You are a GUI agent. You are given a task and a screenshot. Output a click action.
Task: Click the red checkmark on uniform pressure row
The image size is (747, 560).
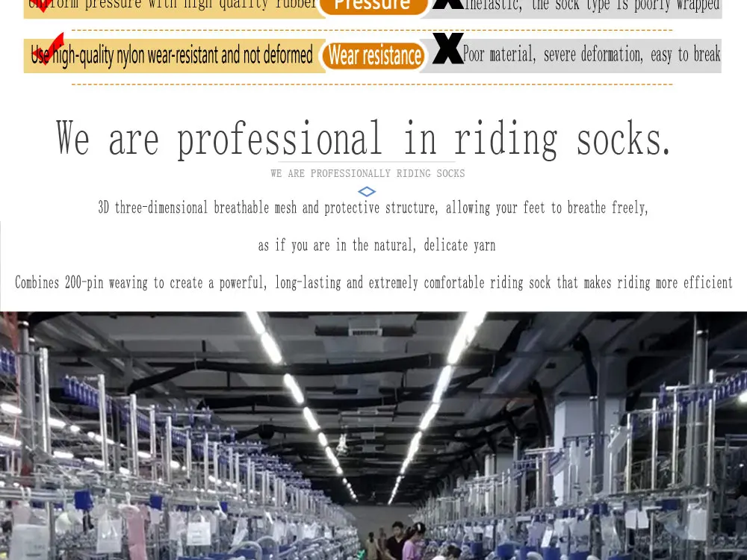pyautogui.click(x=44, y=6)
